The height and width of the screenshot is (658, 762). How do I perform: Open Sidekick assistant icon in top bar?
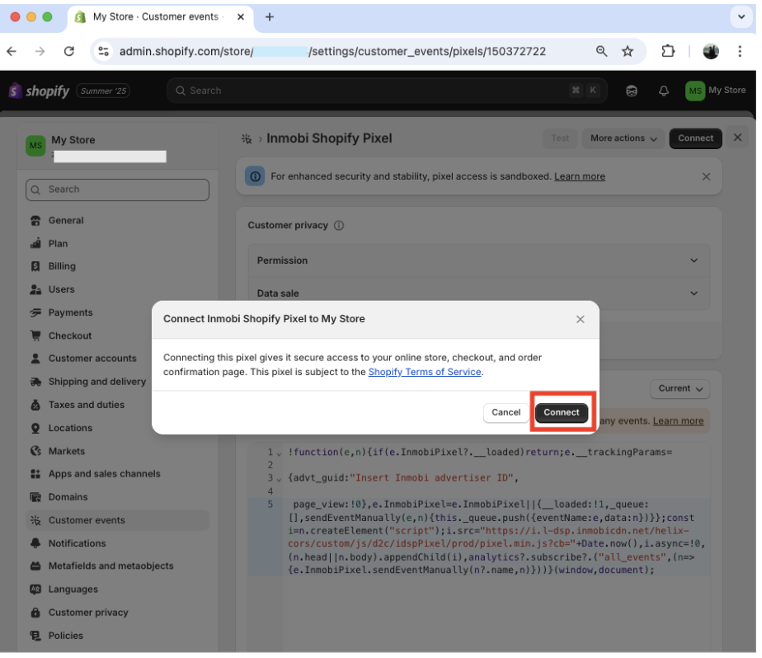tap(631, 91)
